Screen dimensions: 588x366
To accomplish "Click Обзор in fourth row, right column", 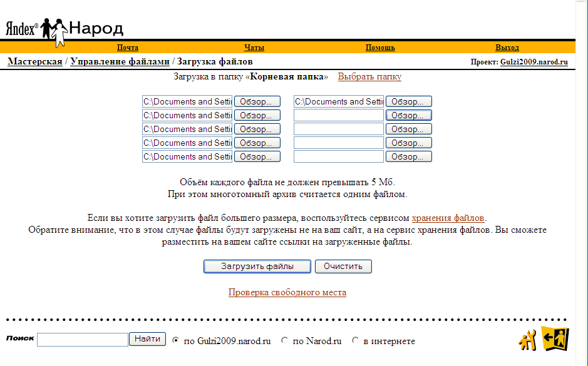I will [409, 143].
